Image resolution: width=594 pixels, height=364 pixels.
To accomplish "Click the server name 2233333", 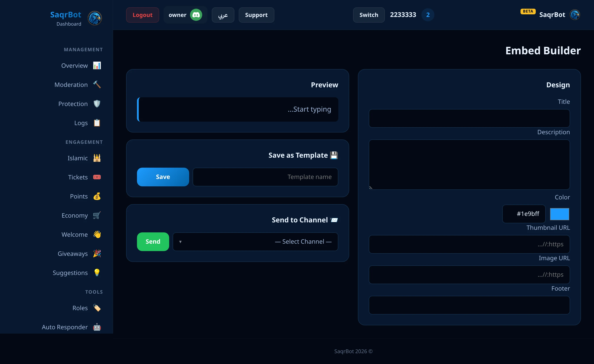I will 403,15.
